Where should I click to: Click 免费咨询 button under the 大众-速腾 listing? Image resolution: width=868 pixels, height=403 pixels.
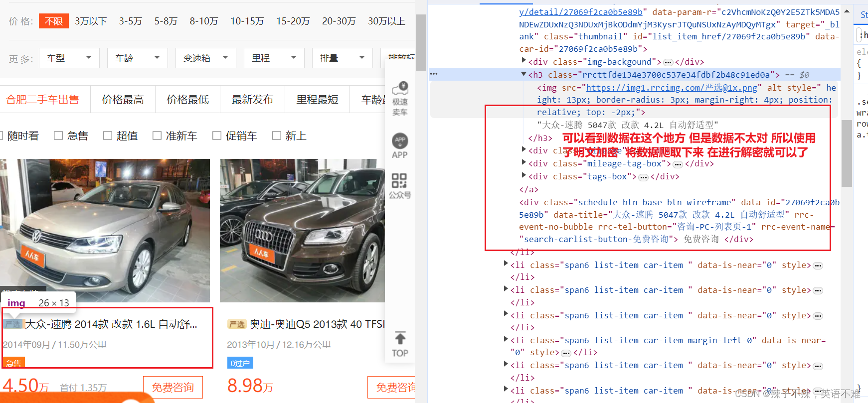coord(173,387)
